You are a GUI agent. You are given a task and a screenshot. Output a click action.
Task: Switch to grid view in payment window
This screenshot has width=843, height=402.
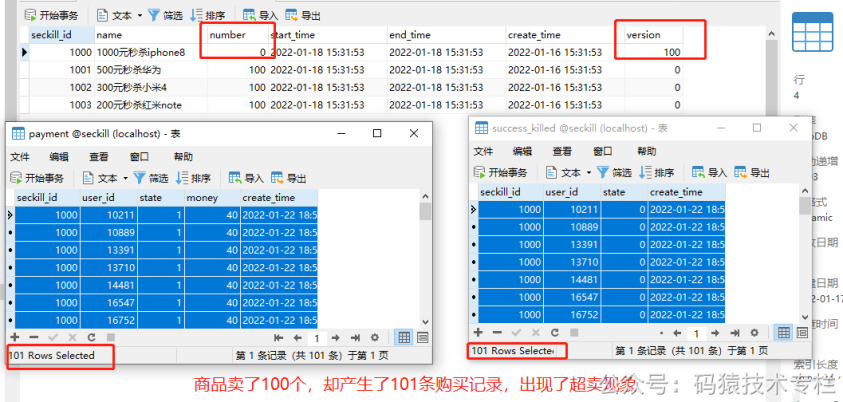coord(404,338)
